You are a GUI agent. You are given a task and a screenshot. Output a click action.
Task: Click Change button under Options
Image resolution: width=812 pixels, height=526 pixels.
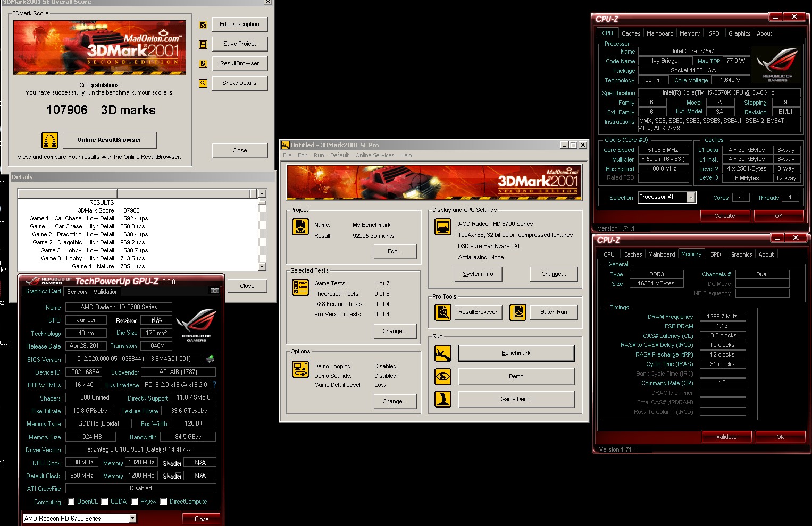click(395, 402)
